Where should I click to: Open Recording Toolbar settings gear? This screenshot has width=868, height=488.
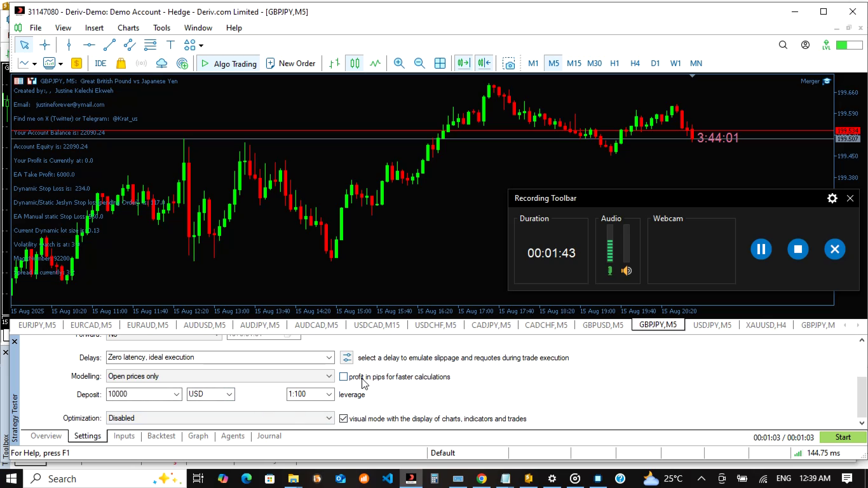(x=832, y=198)
